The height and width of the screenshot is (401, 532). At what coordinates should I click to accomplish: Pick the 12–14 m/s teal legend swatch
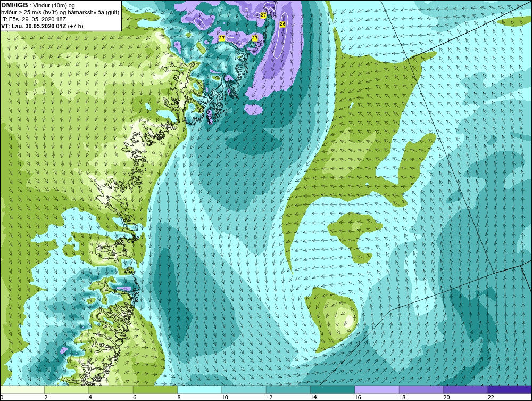[x=288, y=389]
